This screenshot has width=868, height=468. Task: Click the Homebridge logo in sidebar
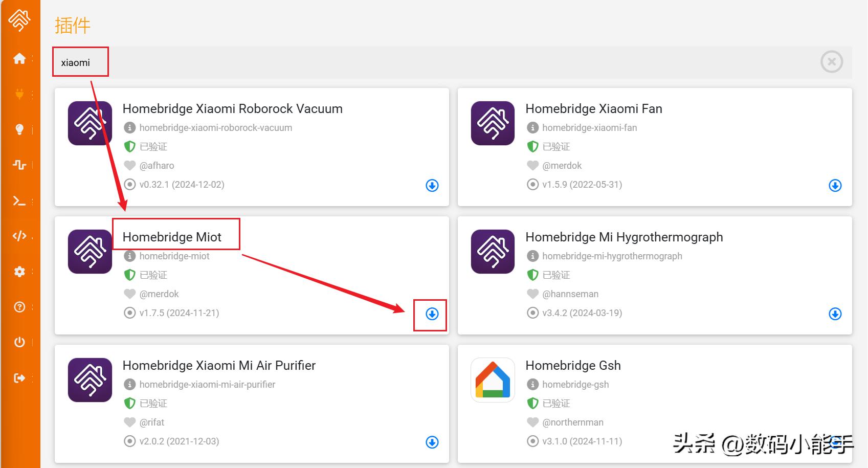(19, 19)
